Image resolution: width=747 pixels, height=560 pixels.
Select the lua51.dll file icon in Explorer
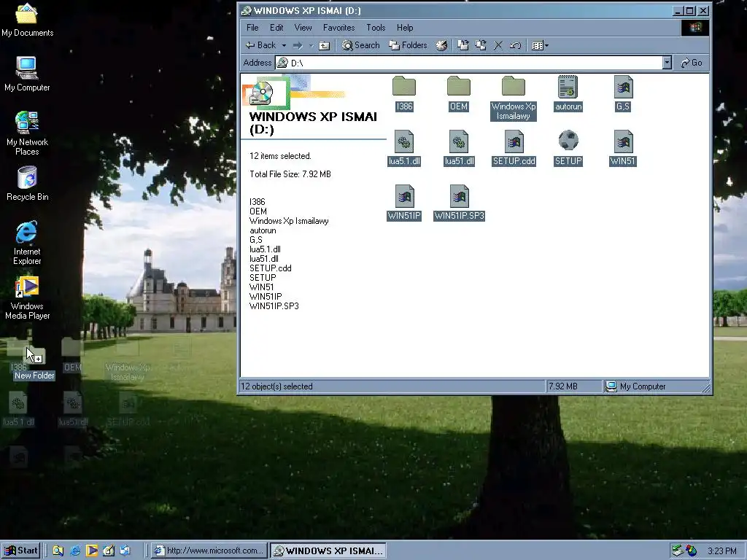pos(459,148)
